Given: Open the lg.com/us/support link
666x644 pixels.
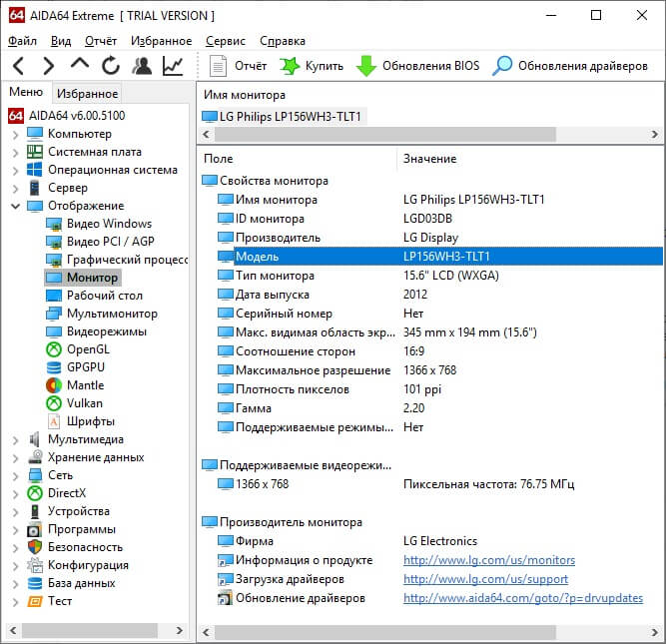Looking at the screenshot, I should click(485, 579).
